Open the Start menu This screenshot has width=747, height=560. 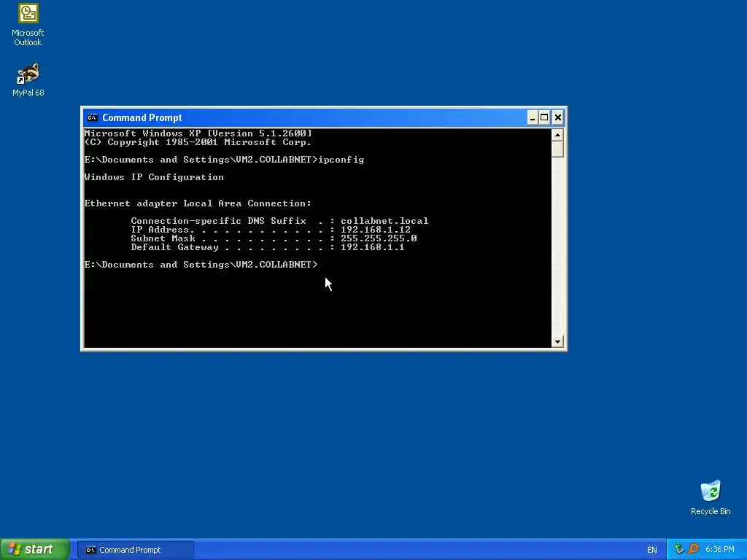[35, 550]
